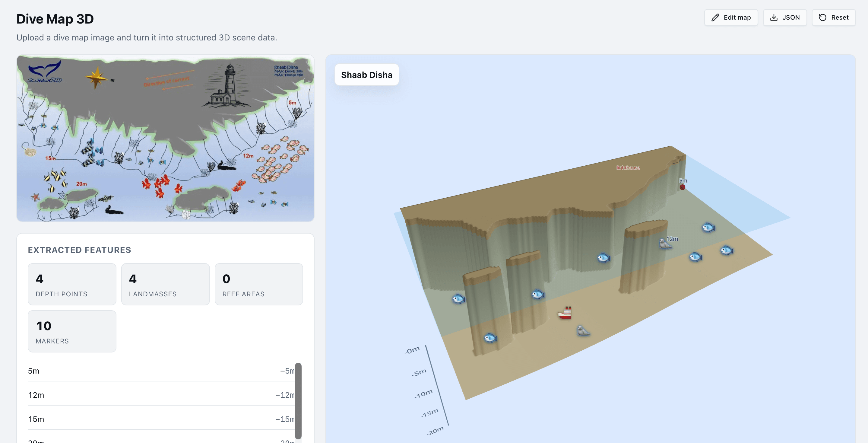Click the features list scrollbar

click(x=298, y=400)
